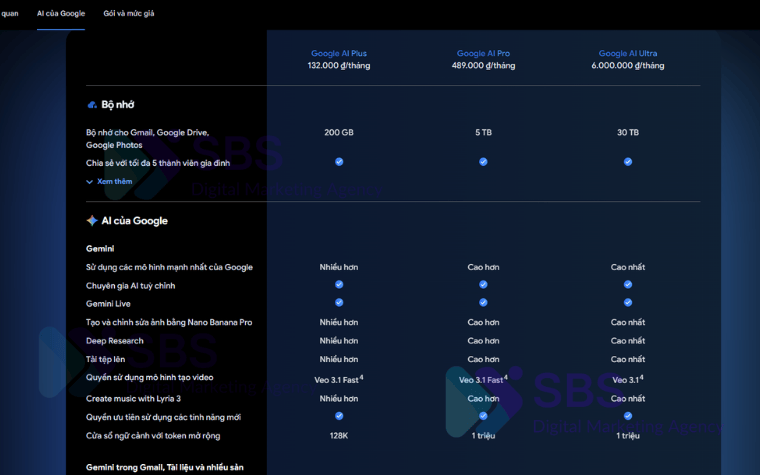Click 'Nhiều hơn' in the Lyria 3 row
Viewport: 760px width, 475px height.
click(x=339, y=398)
